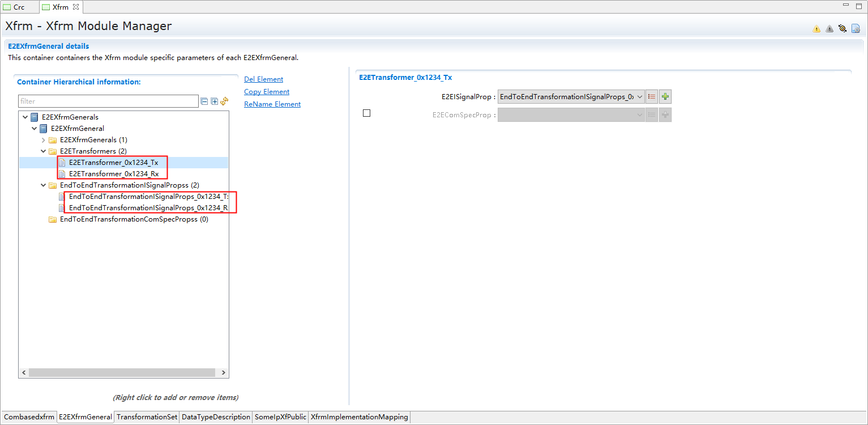Click the yellow warning triangle icon
Screen dimensions: 868x425
(x=816, y=29)
